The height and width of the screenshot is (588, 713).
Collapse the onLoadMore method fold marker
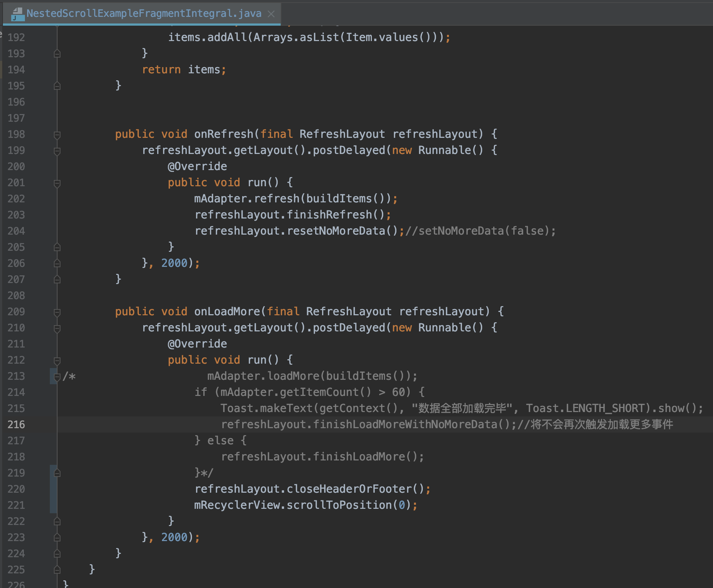(x=57, y=312)
